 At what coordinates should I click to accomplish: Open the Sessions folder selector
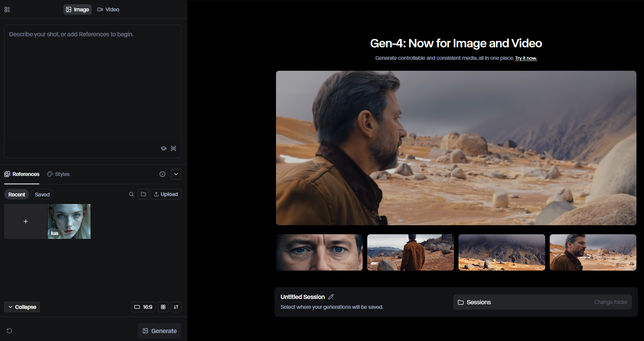coord(543,302)
